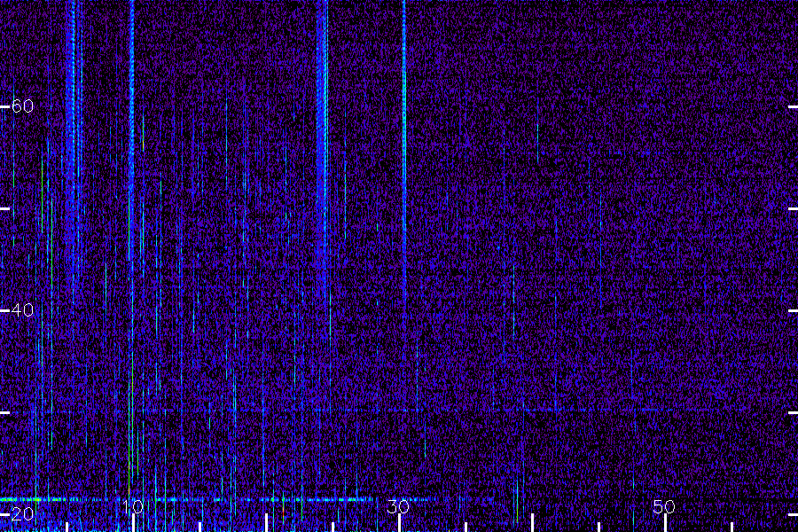This screenshot has height=532, width=798.
Task: Select the "20" vertical axis label
Action: [22, 513]
